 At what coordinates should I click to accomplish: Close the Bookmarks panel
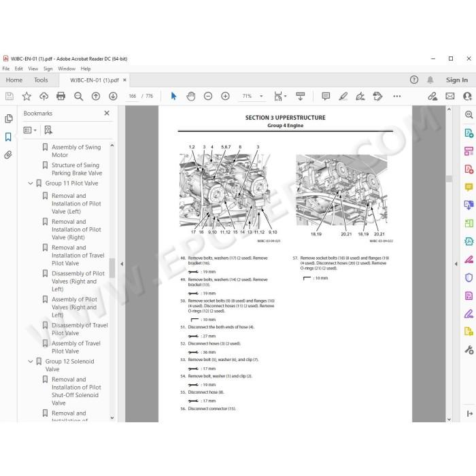click(107, 114)
